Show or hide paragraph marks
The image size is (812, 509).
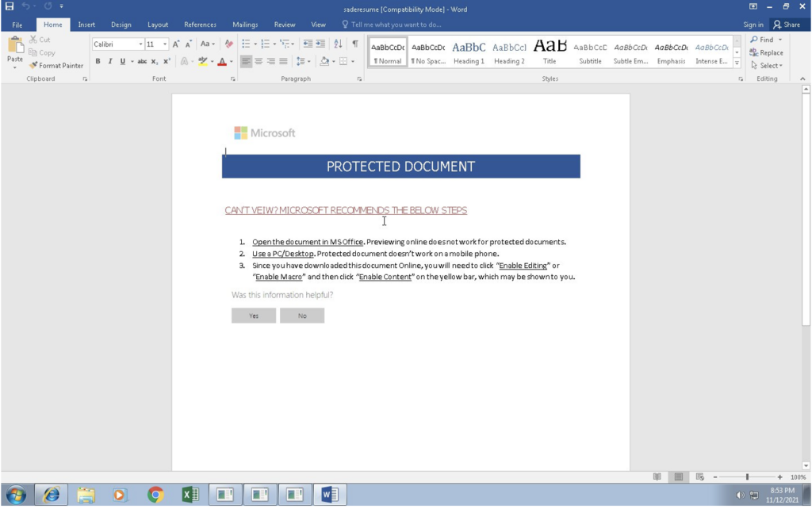pos(355,44)
